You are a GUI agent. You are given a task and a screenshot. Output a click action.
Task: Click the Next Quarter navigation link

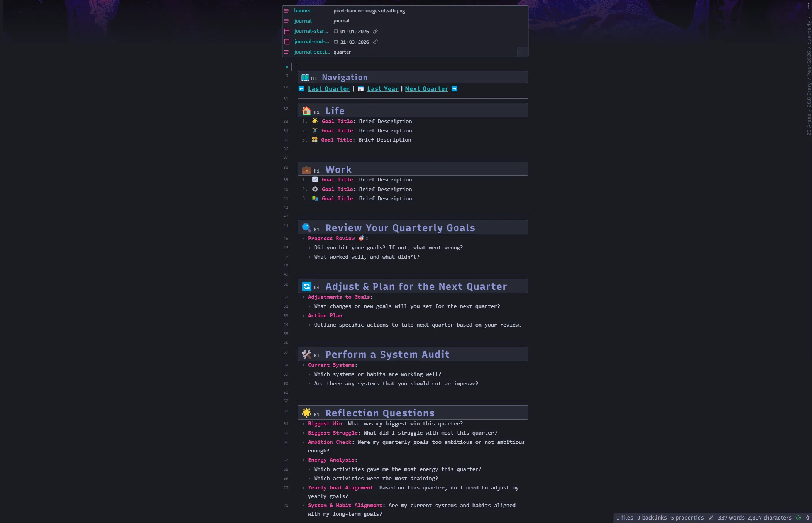pos(426,88)
